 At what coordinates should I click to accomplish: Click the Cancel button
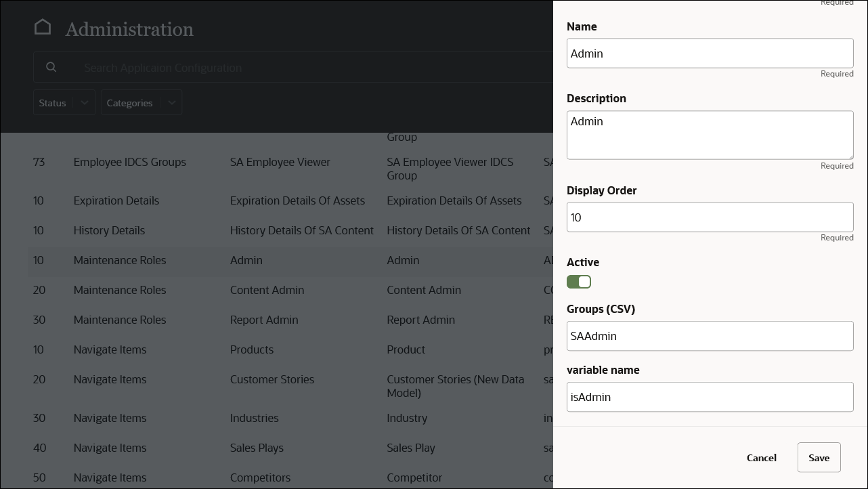point(761,457)
